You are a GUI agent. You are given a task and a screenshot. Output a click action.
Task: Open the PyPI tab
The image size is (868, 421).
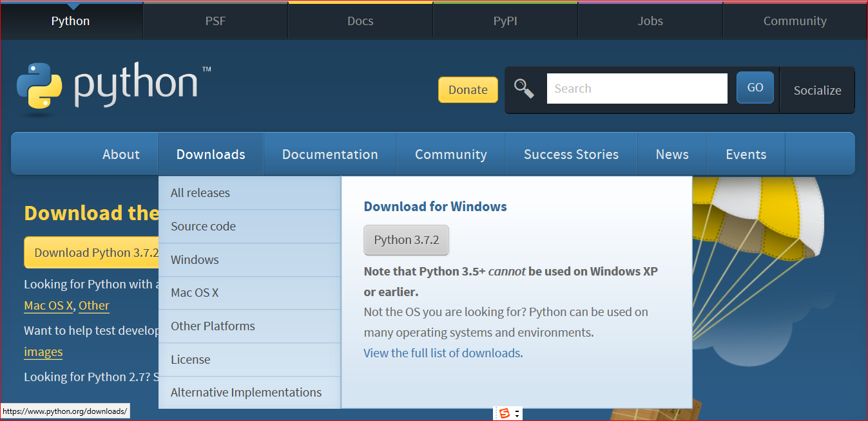pyautogui.click(x=505, y=21)
